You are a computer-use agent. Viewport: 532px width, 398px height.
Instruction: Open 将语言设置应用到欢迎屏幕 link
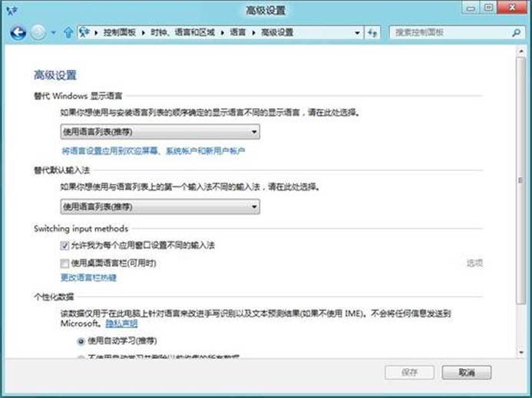pyautogui.click(x=153, y=151)
